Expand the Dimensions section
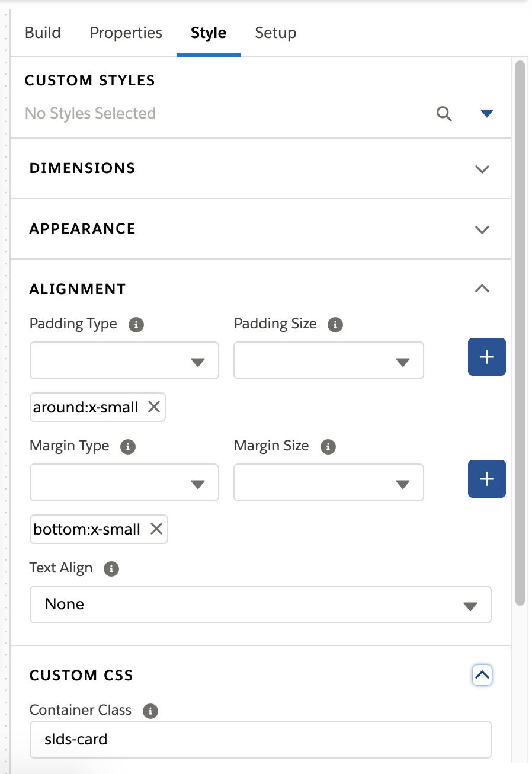The image size is (532, 774). pos(482,169)
